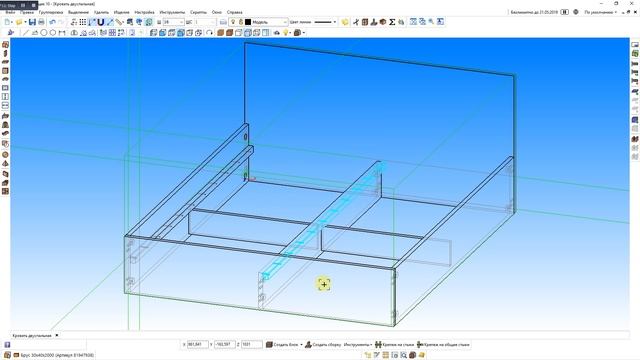Viewport: 640px width, 360px height.
Task: Click the Sigma summation icon
Action: point(392,22)
